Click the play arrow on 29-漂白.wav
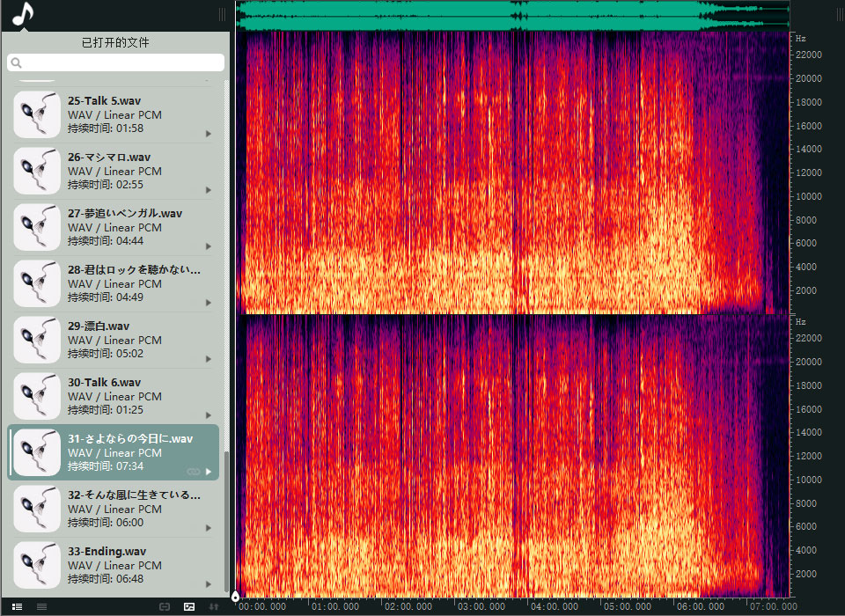This screenshot has height=616, width=845. 209,359
